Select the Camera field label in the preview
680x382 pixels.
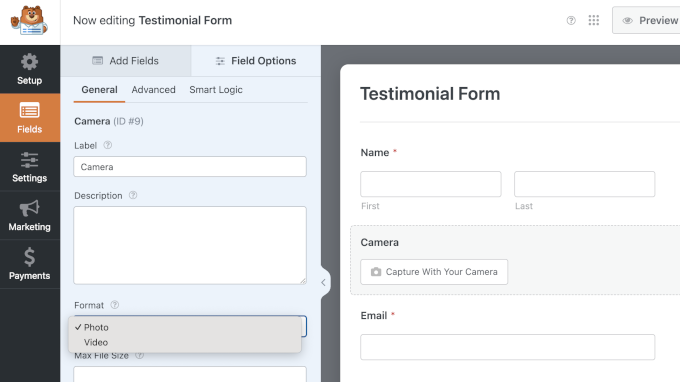tap(379, 242)
